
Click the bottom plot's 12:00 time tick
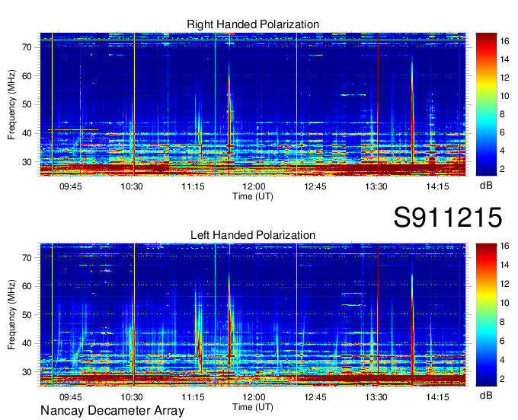click(254, 397)
